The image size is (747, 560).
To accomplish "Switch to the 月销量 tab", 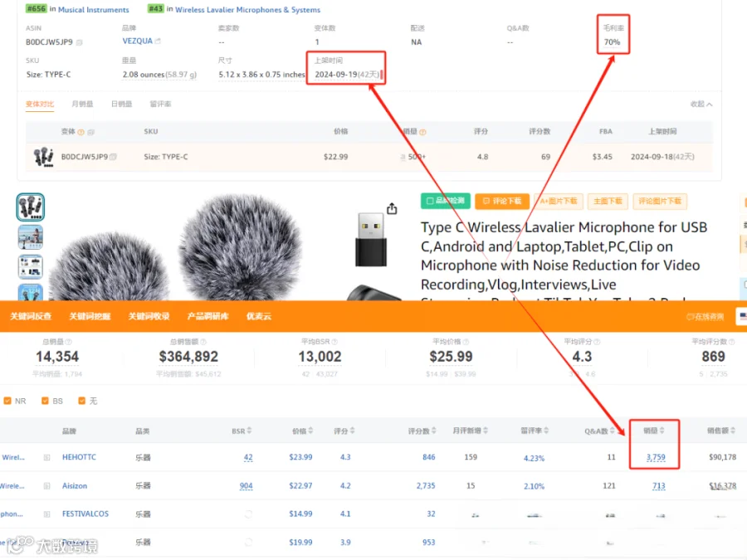I will 82,105.
